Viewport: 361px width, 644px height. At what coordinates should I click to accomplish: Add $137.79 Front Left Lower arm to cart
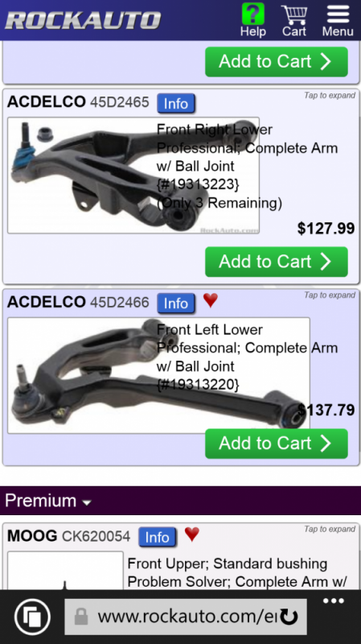tap(277, 444)
